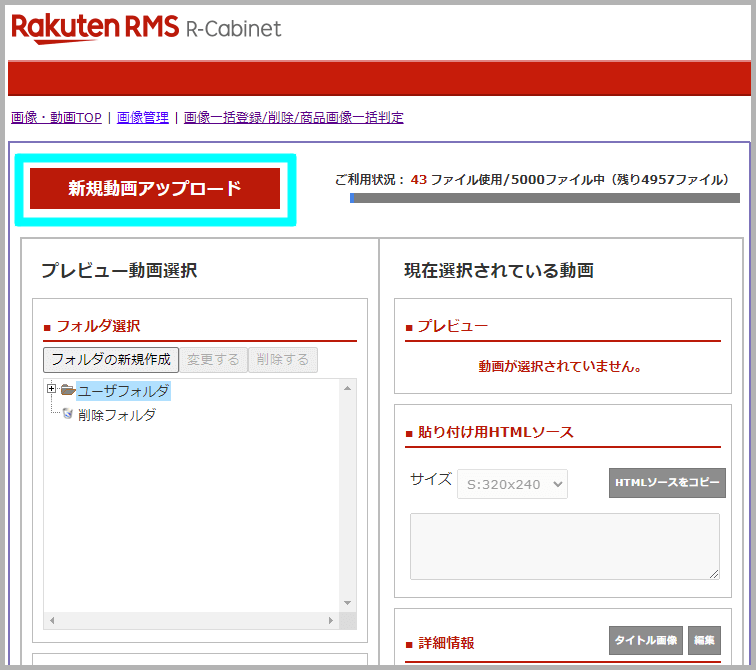
Task: Click the 貼り付け用HTMLソース heading
Action: click(x=496, y=432)
